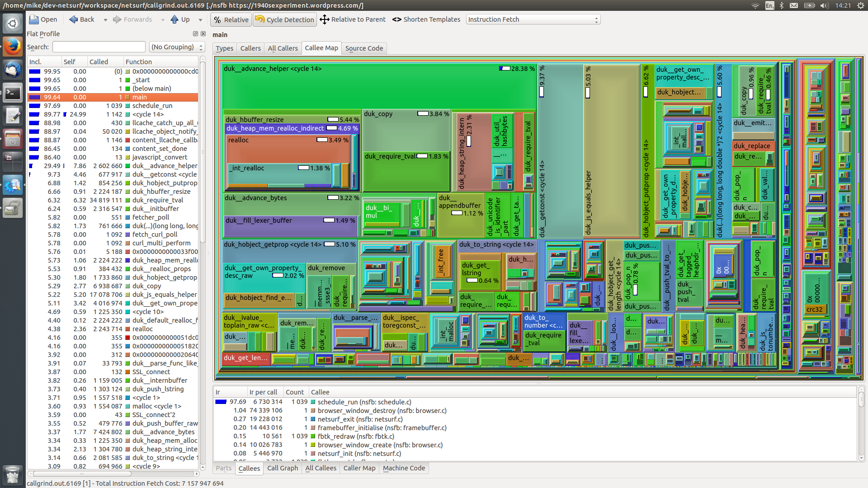Go Up one level in call hierarchy

point(180,19)
